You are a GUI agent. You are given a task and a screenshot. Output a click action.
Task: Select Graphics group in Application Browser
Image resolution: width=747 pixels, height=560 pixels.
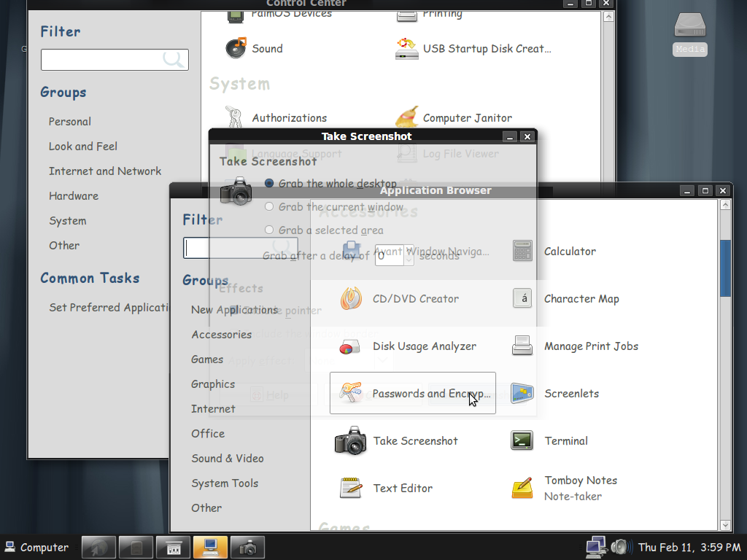point(213,384)
